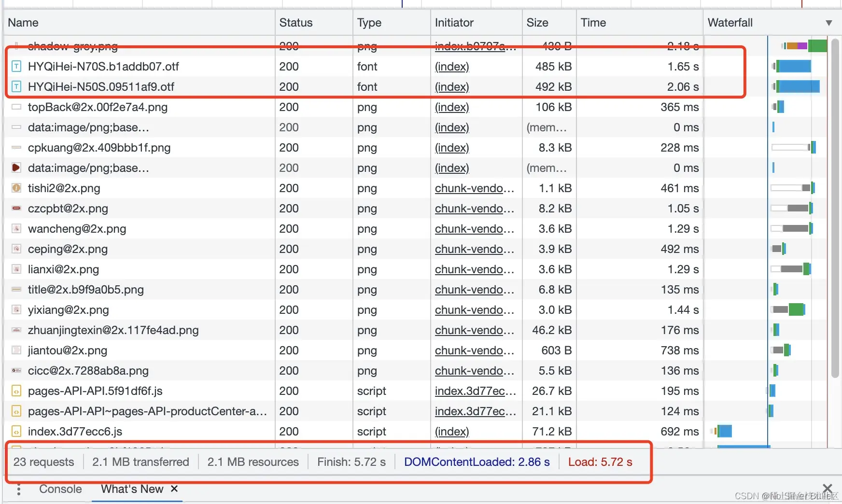Close the What's New tab with X
Viewport: 842px width, 504px height.
174,489
